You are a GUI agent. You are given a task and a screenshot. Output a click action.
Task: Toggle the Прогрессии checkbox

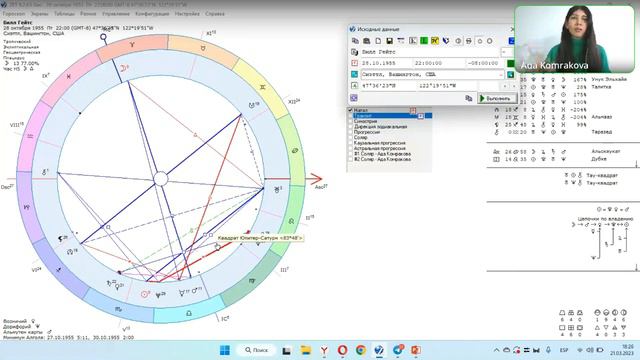[350, 132]
